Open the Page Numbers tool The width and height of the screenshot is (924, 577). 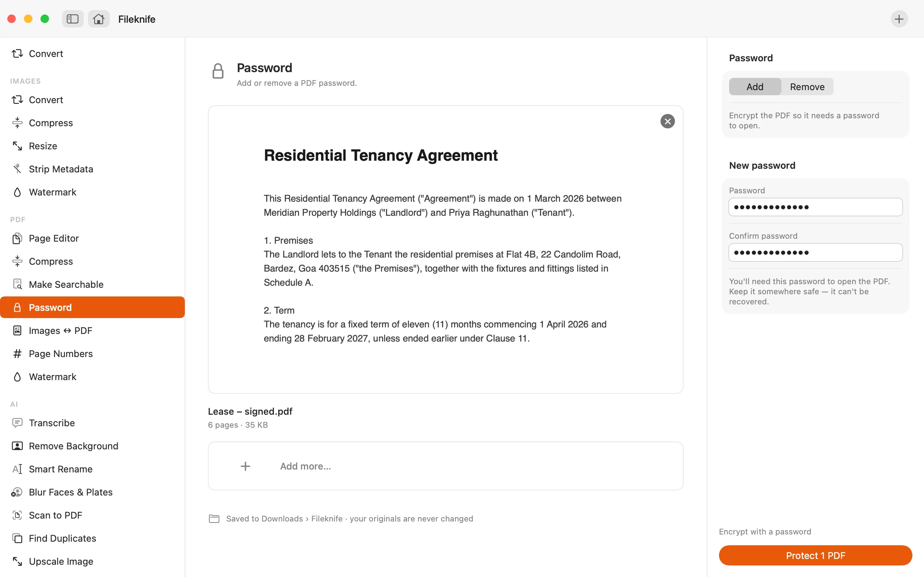(x=92, y=353)
